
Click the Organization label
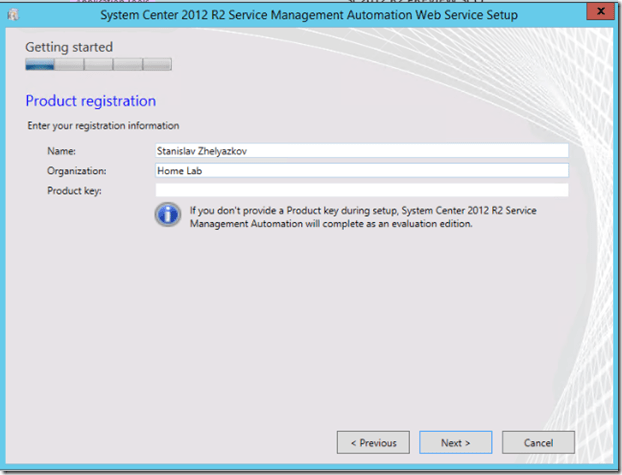(77, 170)
